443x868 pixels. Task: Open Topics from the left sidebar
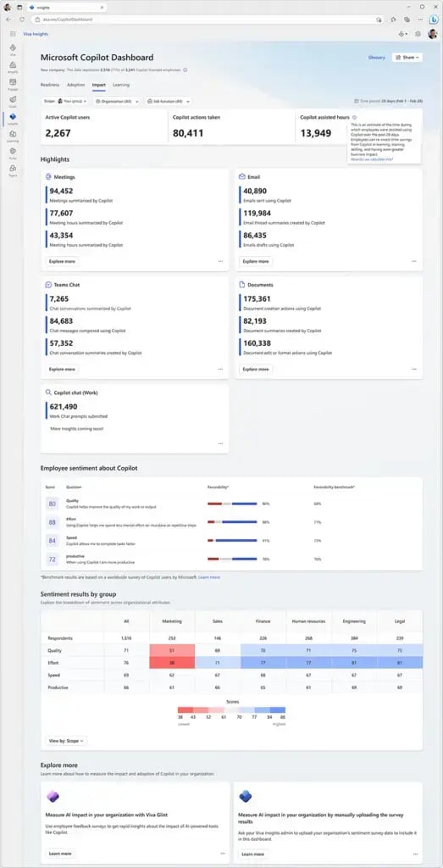pos(13,170)
